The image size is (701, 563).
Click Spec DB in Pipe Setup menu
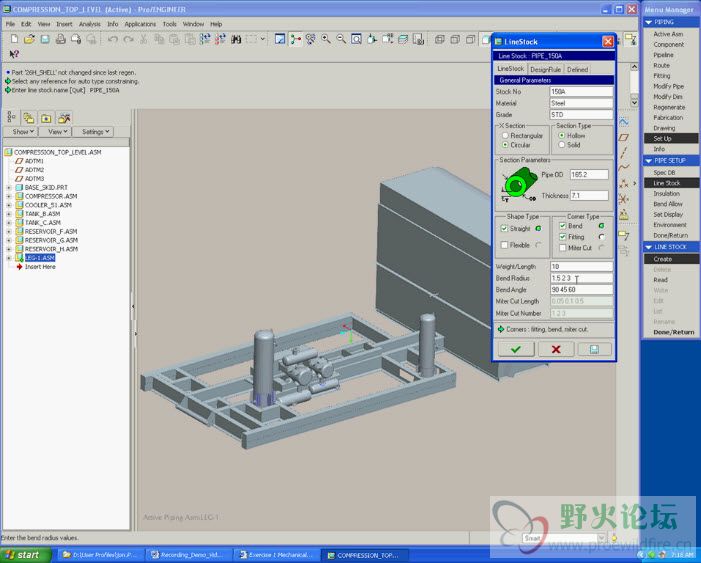(664, 173)
